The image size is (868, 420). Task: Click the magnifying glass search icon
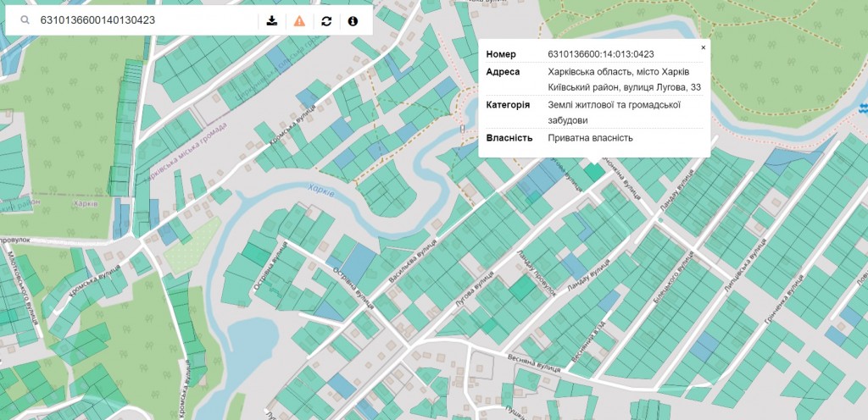click(x=25, y=19)
